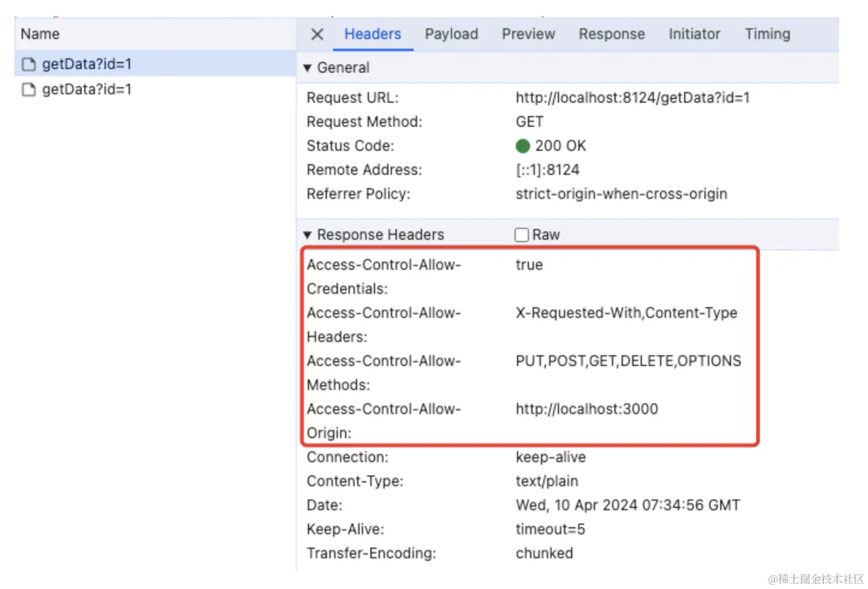Click the timeout=5 value

(x=550, y=529)
